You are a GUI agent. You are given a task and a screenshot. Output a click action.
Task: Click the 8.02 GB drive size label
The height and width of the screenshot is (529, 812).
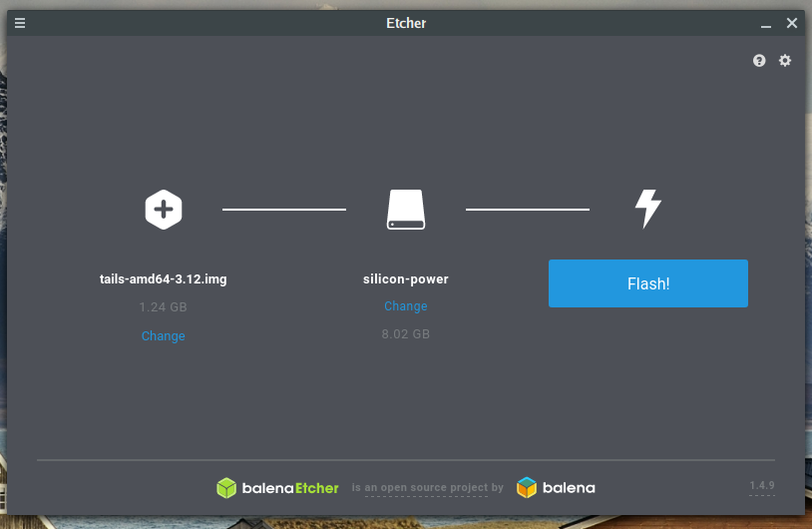[x=406, y=334]
